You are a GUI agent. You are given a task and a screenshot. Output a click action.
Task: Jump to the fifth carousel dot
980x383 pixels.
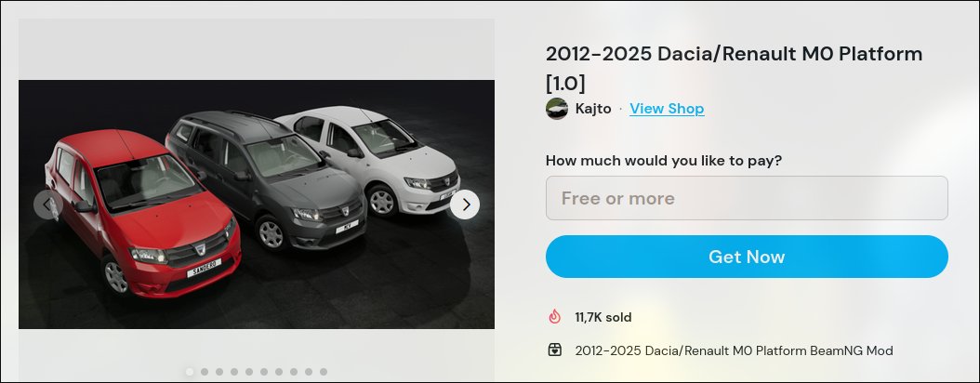coord(249,372)
